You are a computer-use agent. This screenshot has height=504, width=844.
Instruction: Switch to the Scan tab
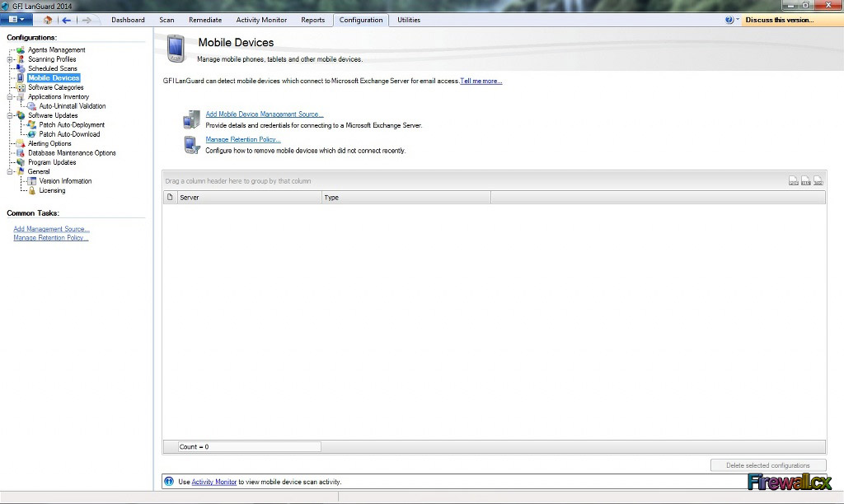click(x=166, y=20)
